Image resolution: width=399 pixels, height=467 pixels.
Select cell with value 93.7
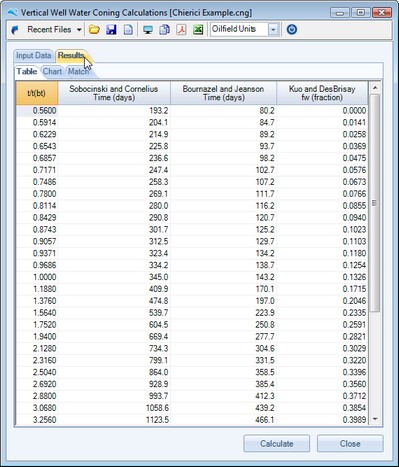223,146
